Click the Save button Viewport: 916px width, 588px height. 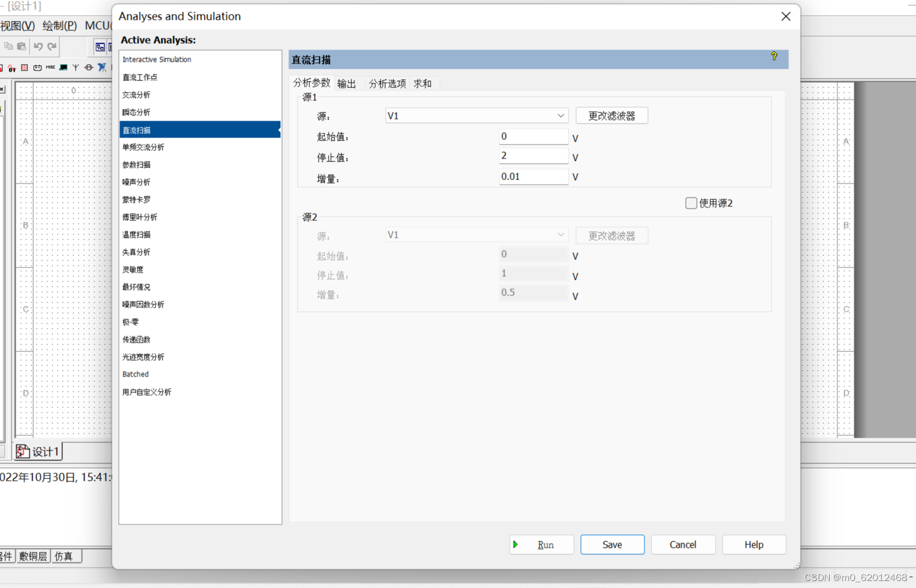[x=612, y=544]
